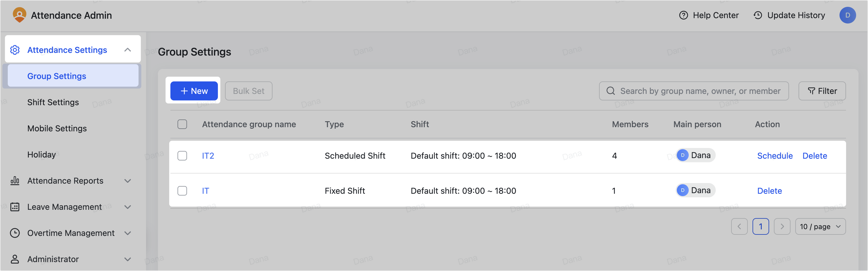Image resolution: width=868 pixels, height=271 pixels.
Task: Check the select-all checkbox in table header
Action: (182, 124)
